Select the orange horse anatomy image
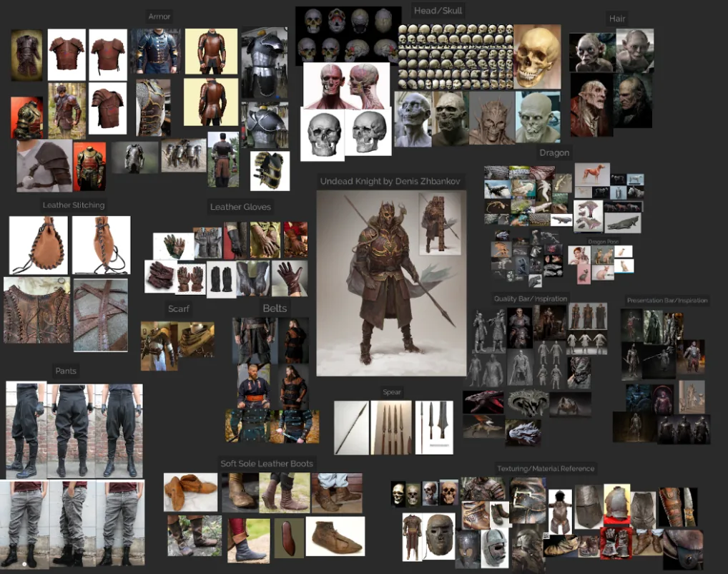 click(592, 175)
